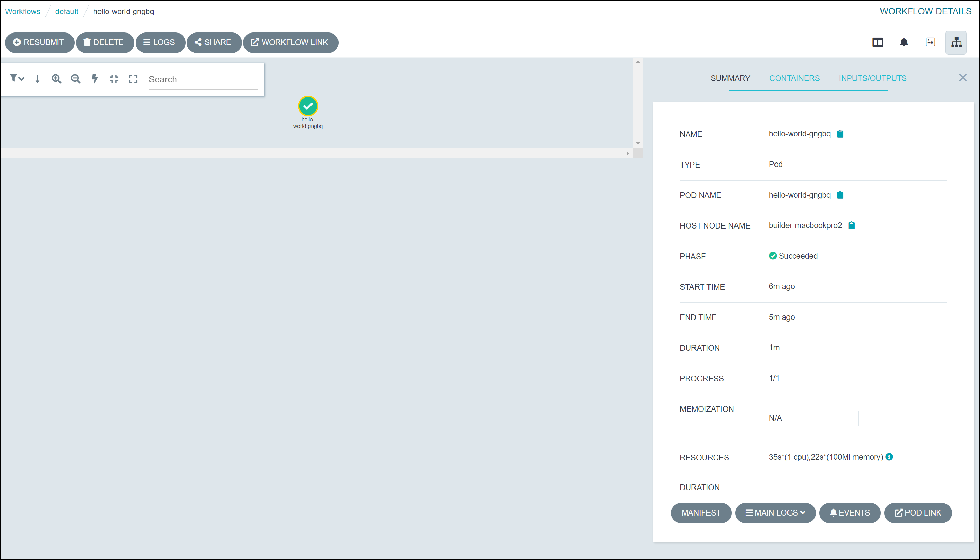Select the WORKFLOW DETAILS heading
This screenshot has height=560, width=980.
[925, 11]
